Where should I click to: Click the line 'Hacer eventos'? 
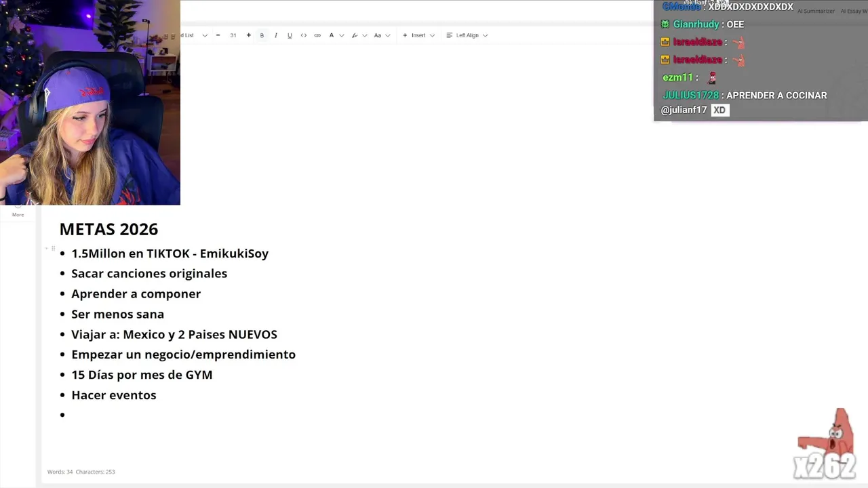113,395
